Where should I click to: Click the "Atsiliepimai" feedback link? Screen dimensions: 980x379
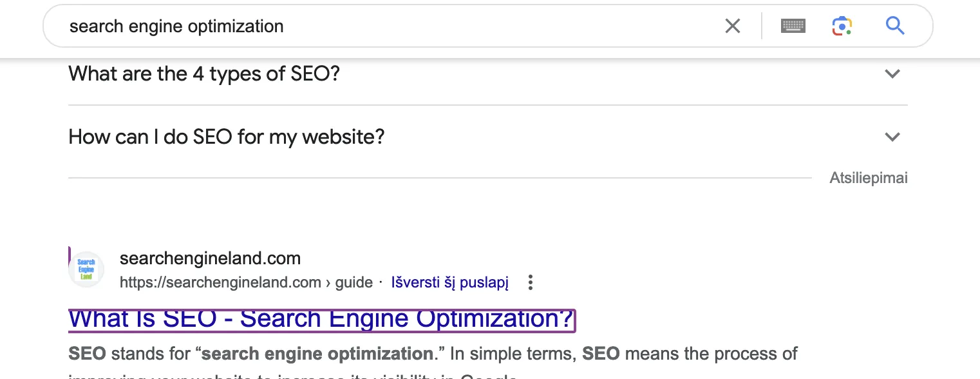[x=868, y=179]
